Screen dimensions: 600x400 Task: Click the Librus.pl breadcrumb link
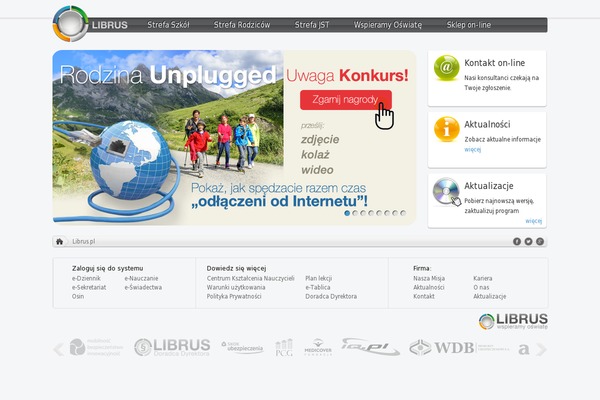coord(83,242)
